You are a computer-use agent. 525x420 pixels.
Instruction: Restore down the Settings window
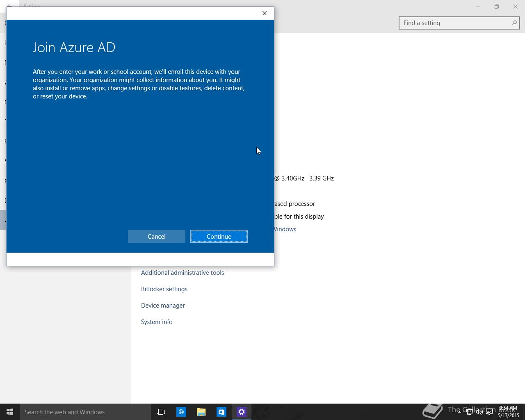click(x=497, y=7)
